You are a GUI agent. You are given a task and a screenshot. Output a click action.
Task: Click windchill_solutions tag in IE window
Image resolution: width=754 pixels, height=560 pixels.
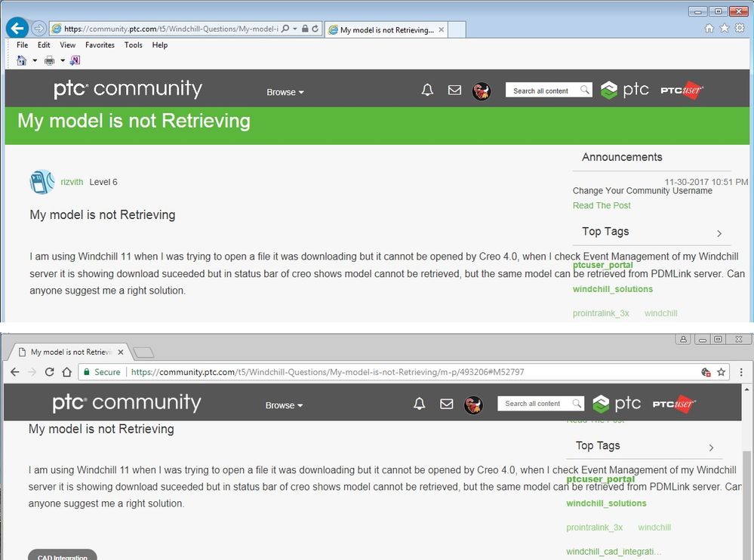pos(613,289)
